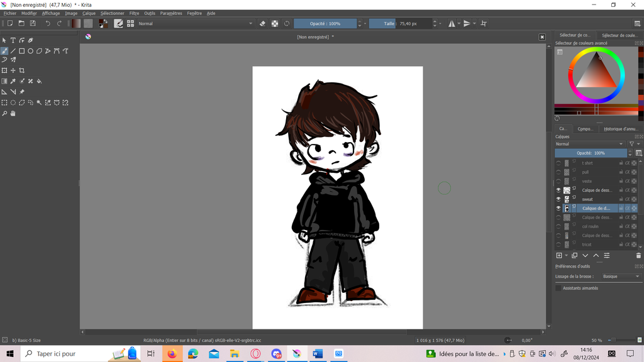
Task: Hide the sweat layer
Action: (x=558, y=199)
